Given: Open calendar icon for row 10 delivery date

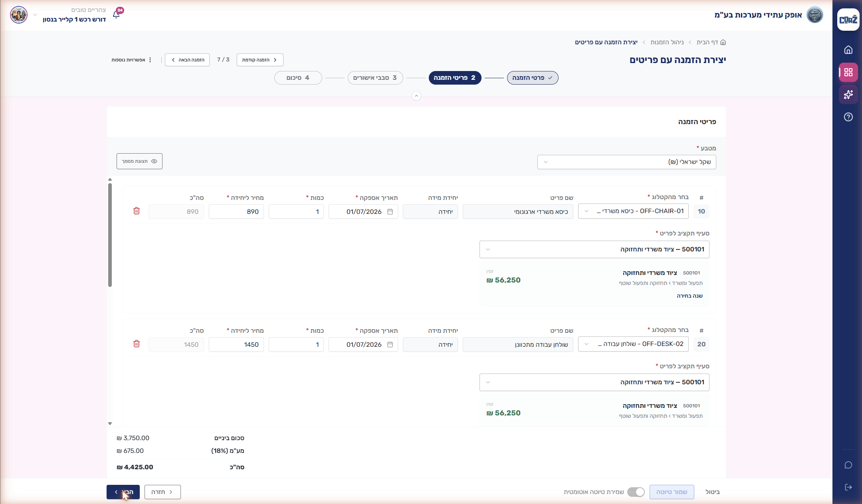Looking at the screenshot, I should tap(390, 211).
